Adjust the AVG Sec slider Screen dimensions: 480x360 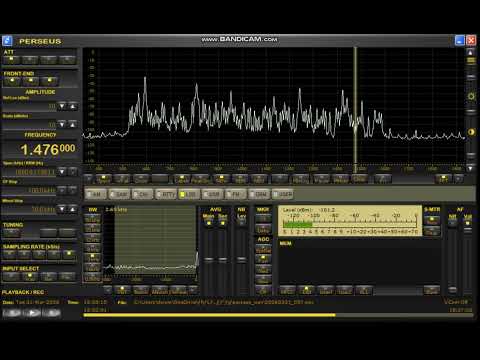click(x=223, y=259)
